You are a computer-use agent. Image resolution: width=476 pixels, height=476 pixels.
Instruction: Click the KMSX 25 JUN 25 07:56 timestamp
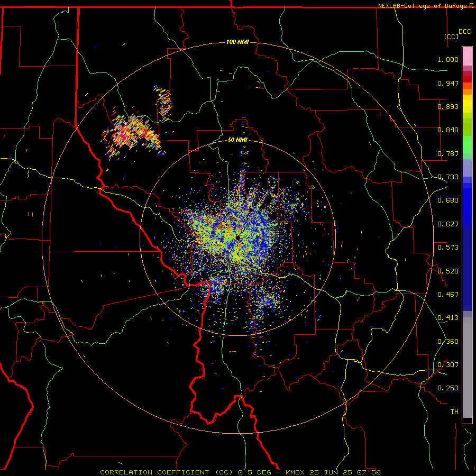[333, 472]
